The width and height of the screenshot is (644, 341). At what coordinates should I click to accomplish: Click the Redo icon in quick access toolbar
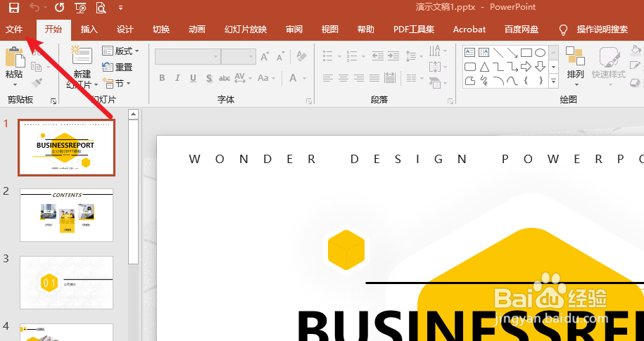(x=60, y=8)
